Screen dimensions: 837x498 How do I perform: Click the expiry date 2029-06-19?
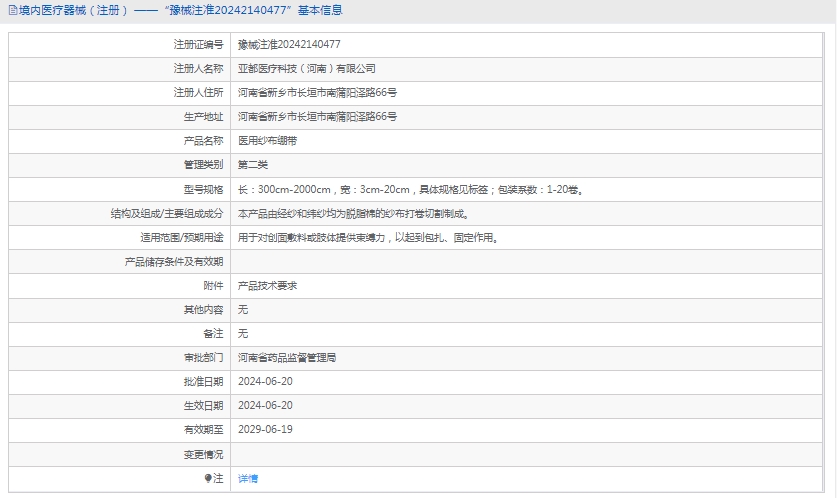pos(265,429)
